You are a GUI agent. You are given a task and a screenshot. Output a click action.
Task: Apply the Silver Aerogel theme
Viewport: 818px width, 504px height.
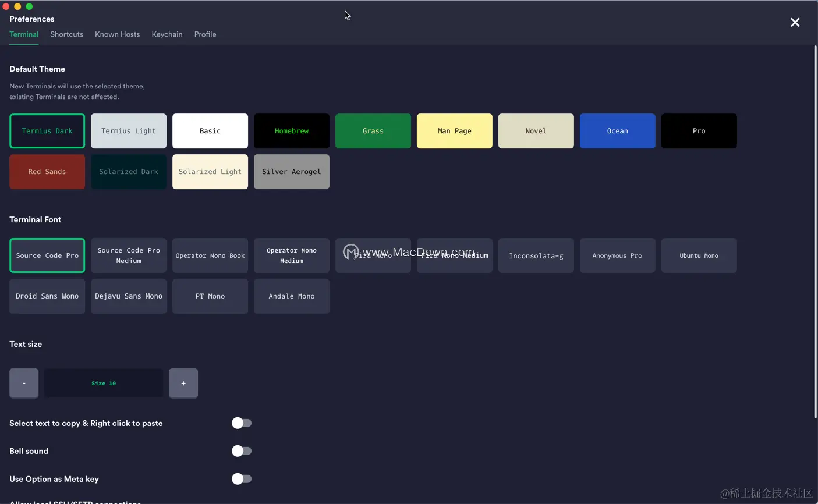pos(292,172)
